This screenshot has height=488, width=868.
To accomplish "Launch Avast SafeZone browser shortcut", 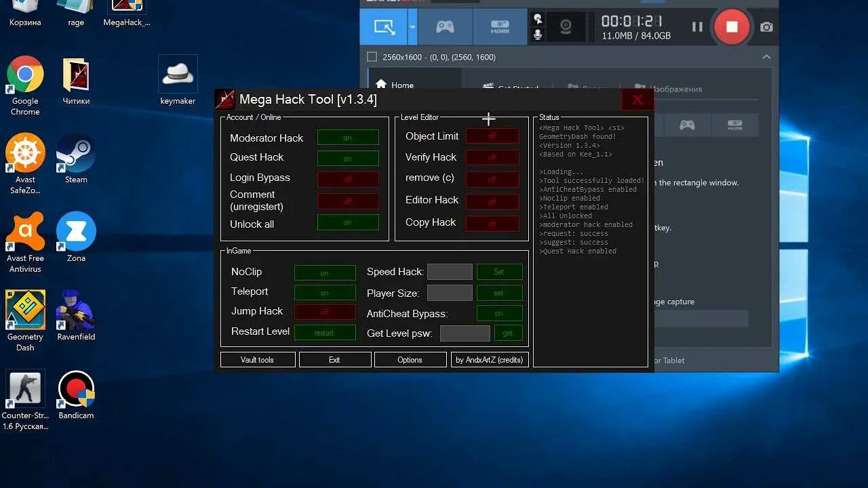I will [x=25, y=164].
